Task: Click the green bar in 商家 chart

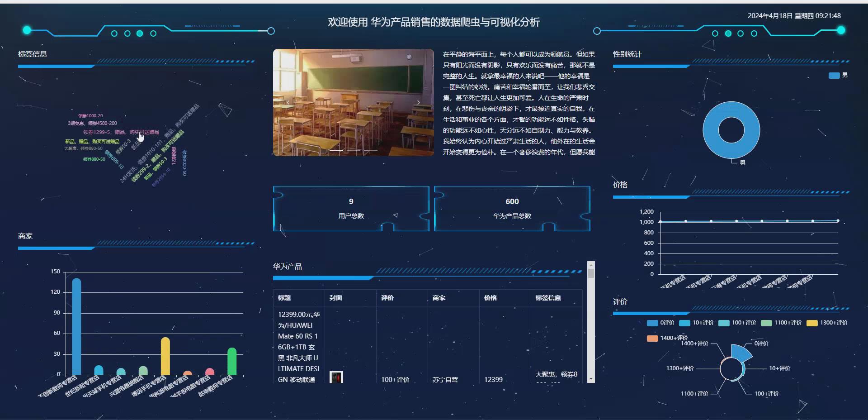Action: tap(232, 362)
